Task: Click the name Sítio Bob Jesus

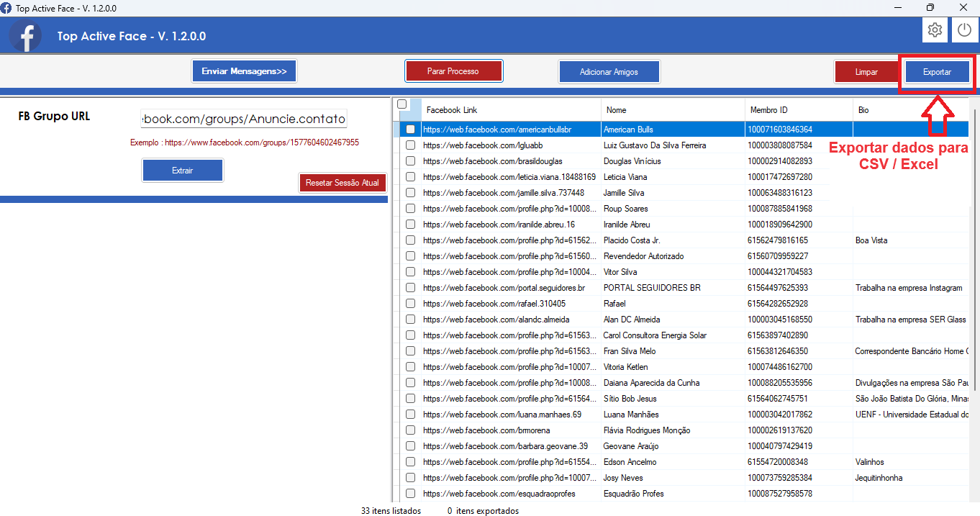Action: pos(630,399)
